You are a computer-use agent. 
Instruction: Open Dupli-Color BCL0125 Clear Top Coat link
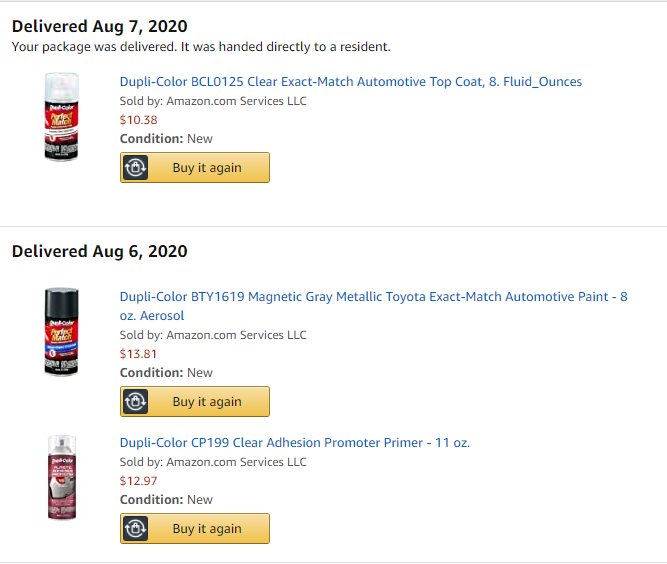[351, 82]
